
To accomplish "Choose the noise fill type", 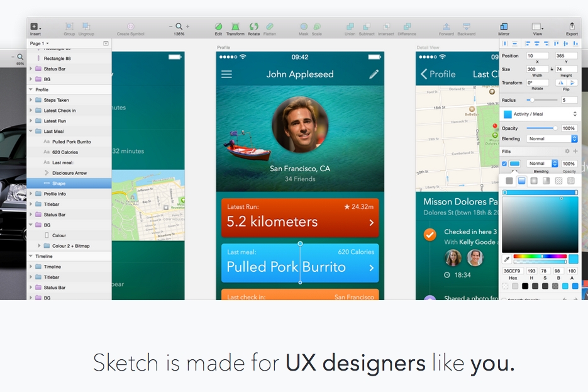I will click(x=571, y=181).
